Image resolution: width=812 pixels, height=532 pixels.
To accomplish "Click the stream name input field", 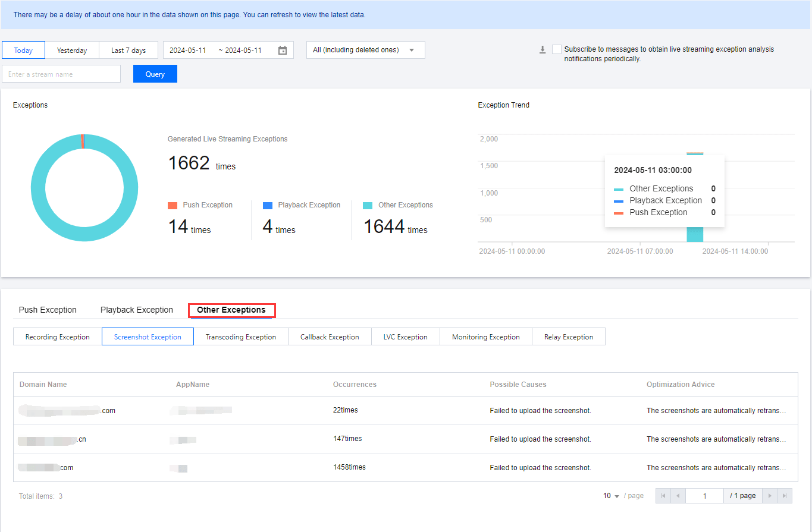I will pyautogui.click(x=61, y=74).
